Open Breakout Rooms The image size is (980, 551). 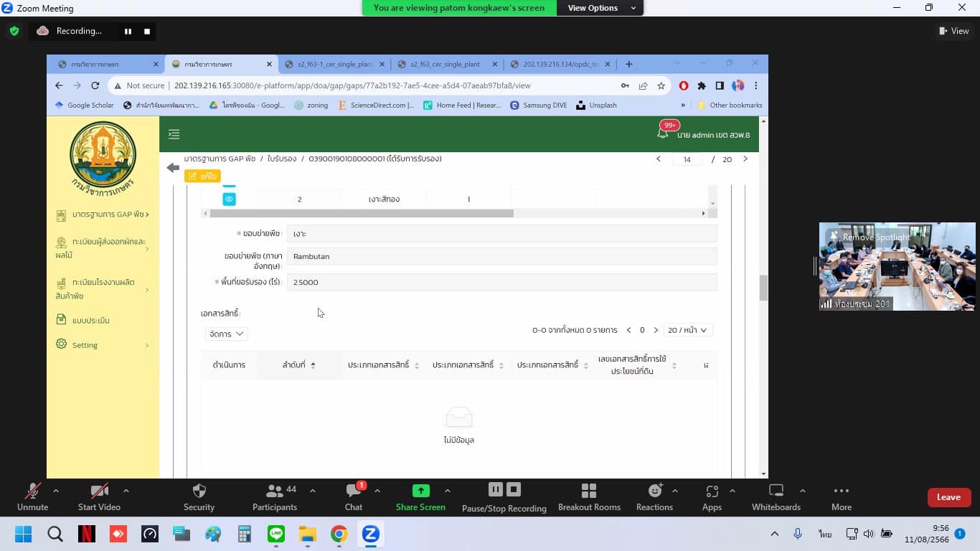[x=588, y=491]
